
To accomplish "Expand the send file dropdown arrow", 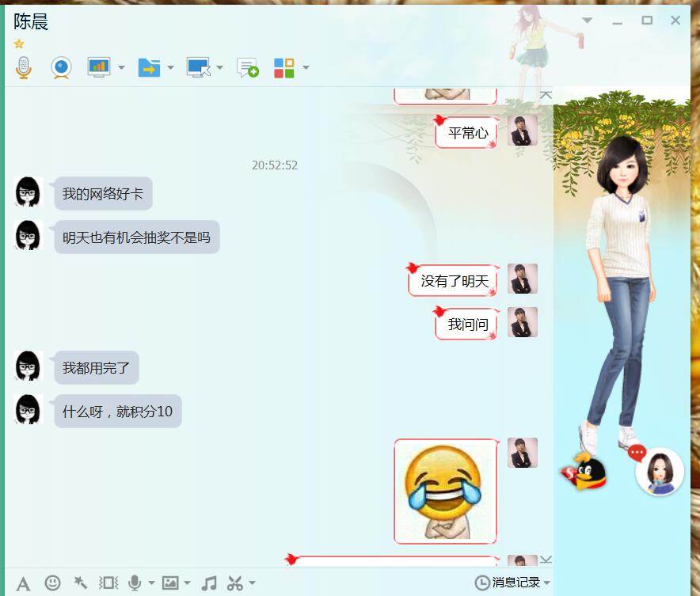I will [x=170, y=68].
